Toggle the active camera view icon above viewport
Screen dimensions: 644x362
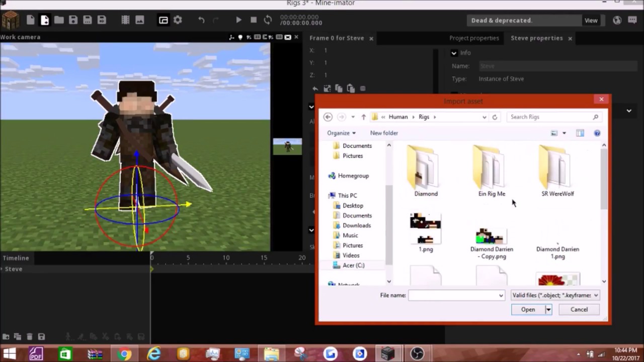(288, 37)
